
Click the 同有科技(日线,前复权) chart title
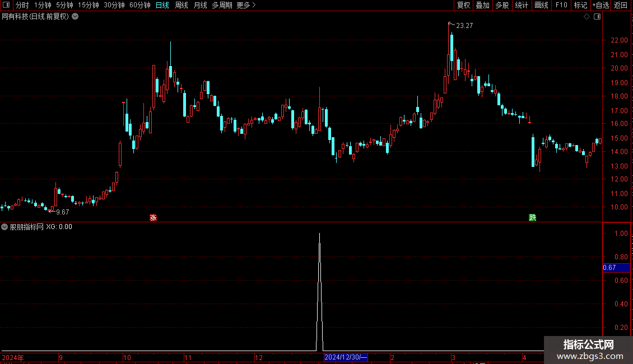click(x=35, y=17)
